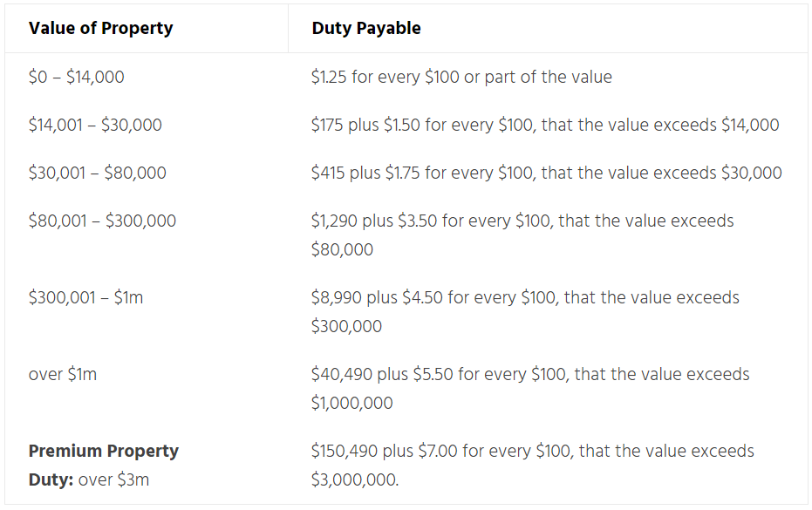This screenshot has width=812, height=510.
Task: Select the $300,001 – $1m value range cell
Action: 85,297
